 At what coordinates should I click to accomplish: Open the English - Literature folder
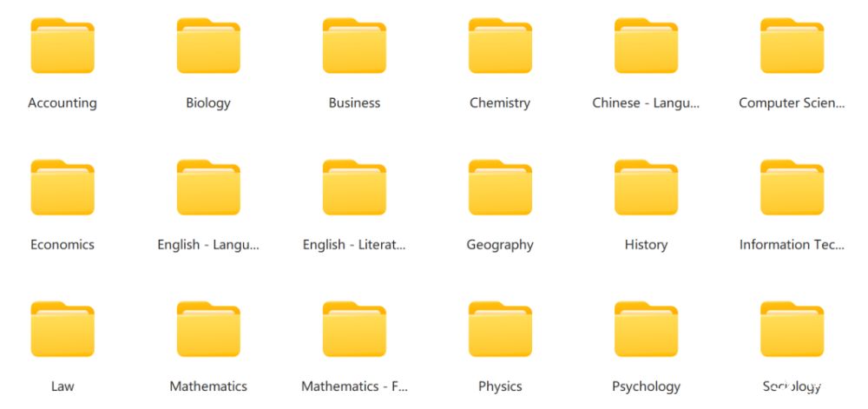(x=354, y=188)
